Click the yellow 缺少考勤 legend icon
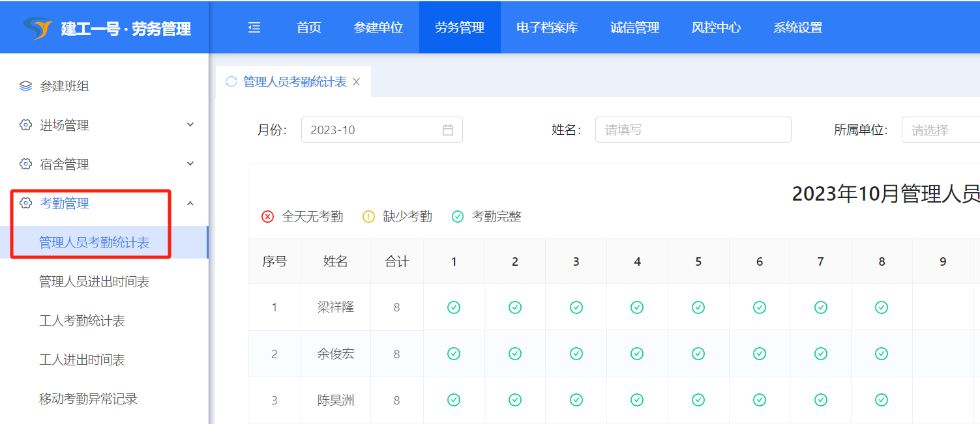980x424 pixels. 368,217
